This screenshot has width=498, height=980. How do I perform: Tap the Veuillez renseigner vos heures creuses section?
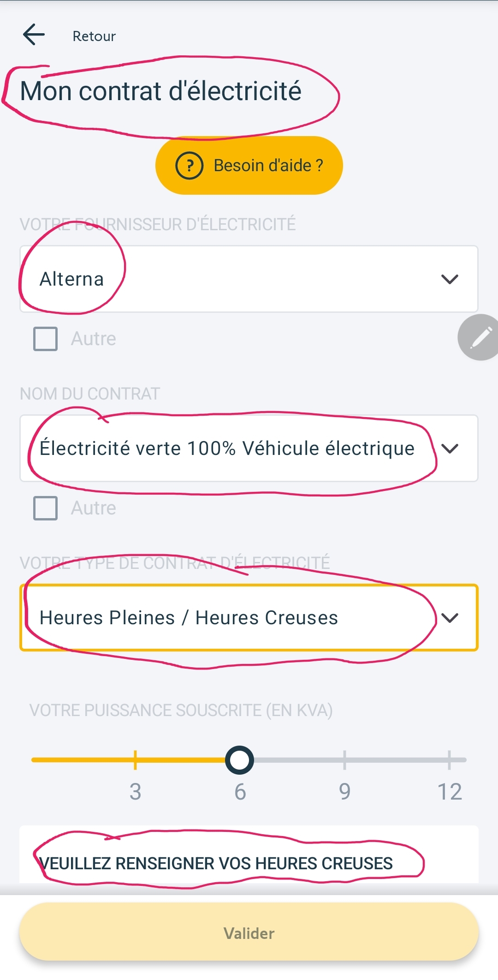tap(216, 863)
